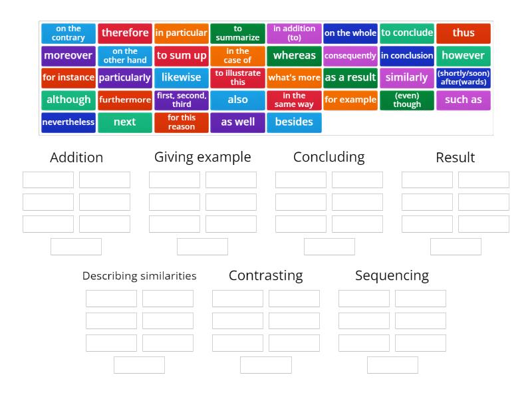Viewport: 532px width, 399px height.
Task: Select the "consequently" tile
Action: tap(350, 55)
